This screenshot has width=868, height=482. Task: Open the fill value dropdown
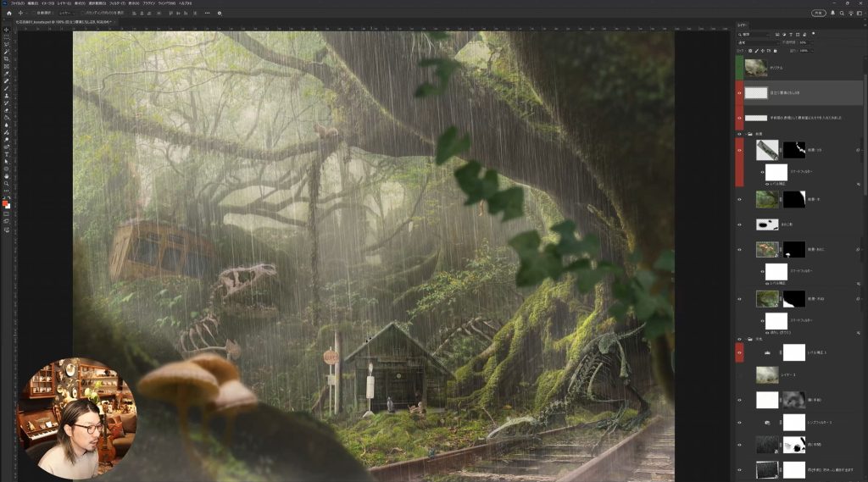coord(811,51)
